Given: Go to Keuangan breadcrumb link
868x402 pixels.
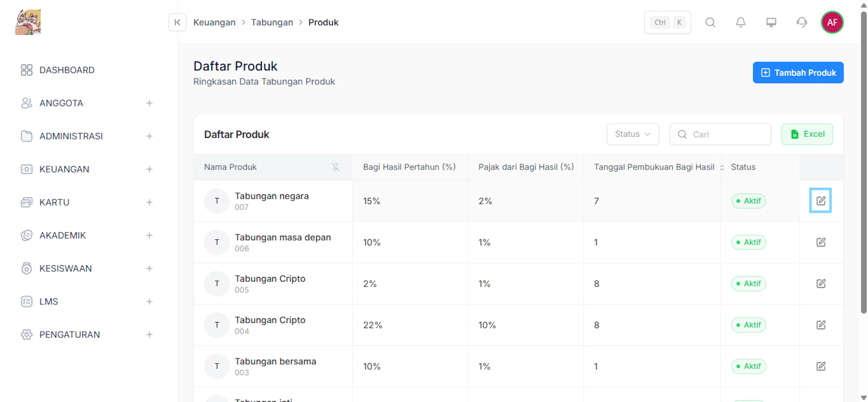Looking at the screenshot, I should pos(214,22).
